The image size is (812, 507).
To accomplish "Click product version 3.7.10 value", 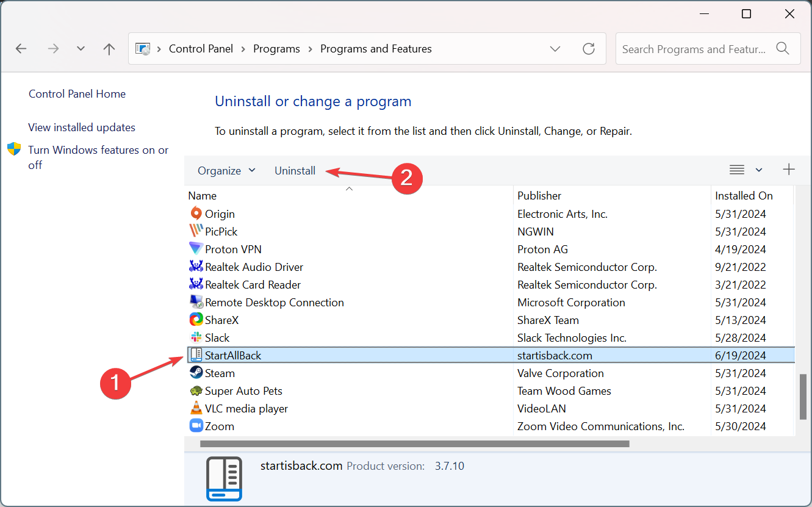I will tap(450, 466).
